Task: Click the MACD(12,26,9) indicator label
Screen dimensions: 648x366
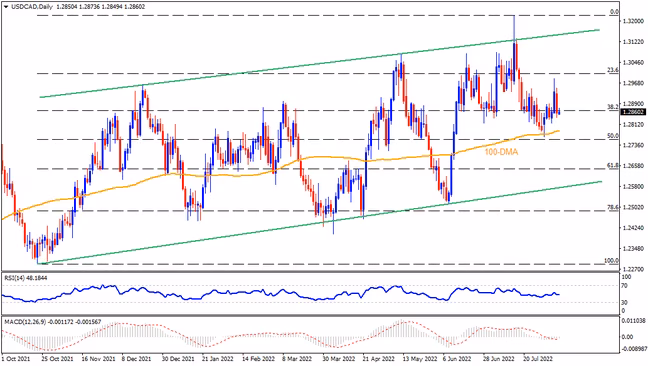Action: [x=52, y=322]
